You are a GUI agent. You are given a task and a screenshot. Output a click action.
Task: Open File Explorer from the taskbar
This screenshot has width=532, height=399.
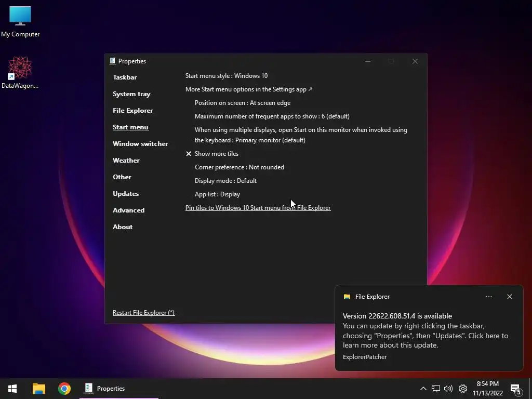(x=38, y=389)
